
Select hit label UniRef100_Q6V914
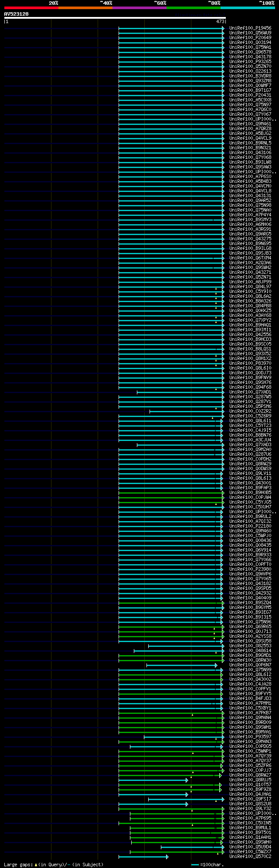point(250,550)
